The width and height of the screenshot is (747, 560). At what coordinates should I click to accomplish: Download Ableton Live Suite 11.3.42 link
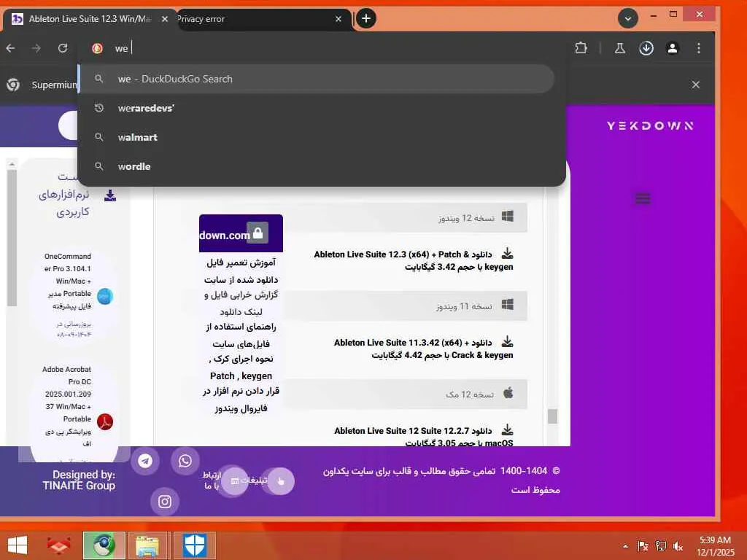point(424,349)
